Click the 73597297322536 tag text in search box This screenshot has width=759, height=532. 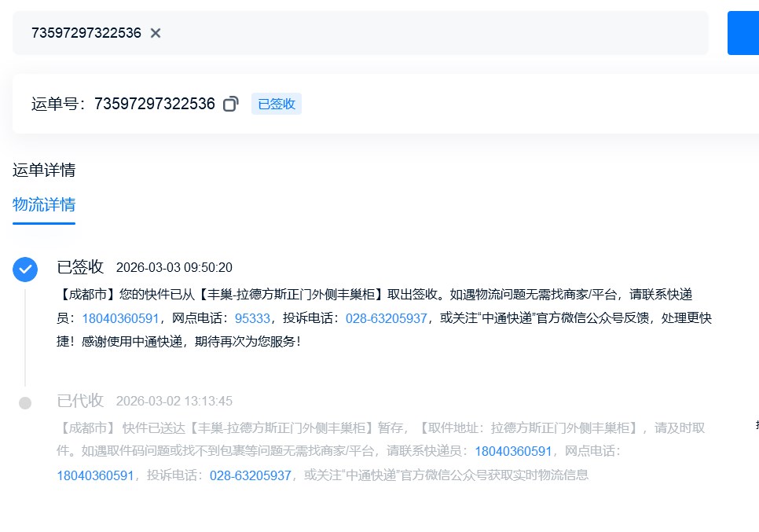pyautogui.click(x=86, y=33)
